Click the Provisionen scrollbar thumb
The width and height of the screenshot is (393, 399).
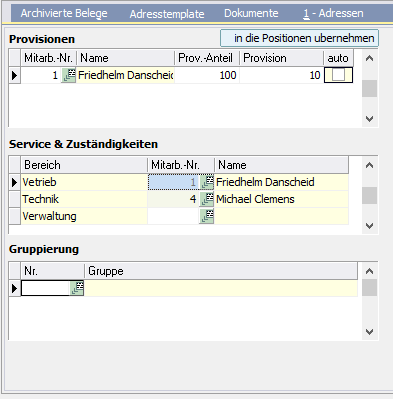pyautogui.click(x=369, y=88)
